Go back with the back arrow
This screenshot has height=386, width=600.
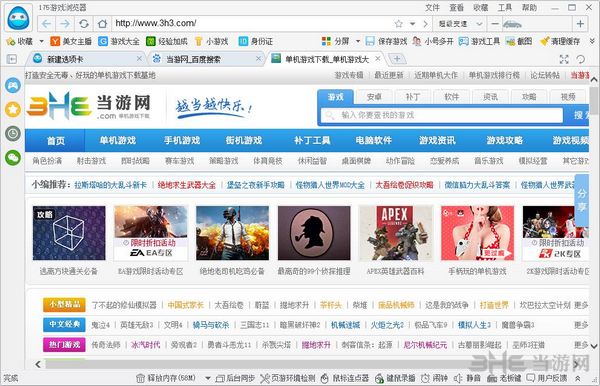click(x=46, y=24)
